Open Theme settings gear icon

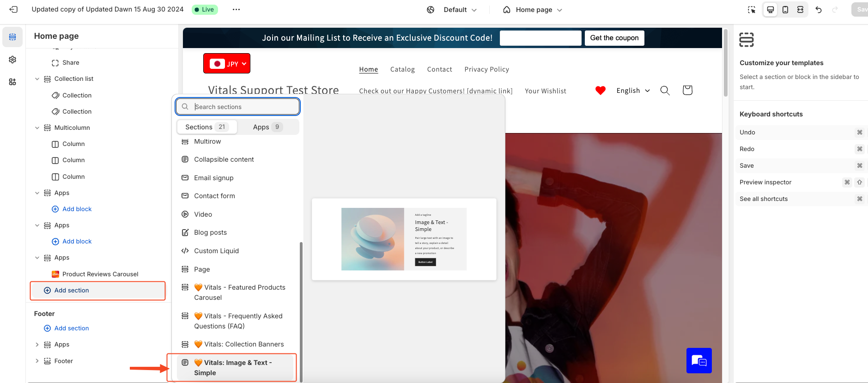tap(12, 60)
